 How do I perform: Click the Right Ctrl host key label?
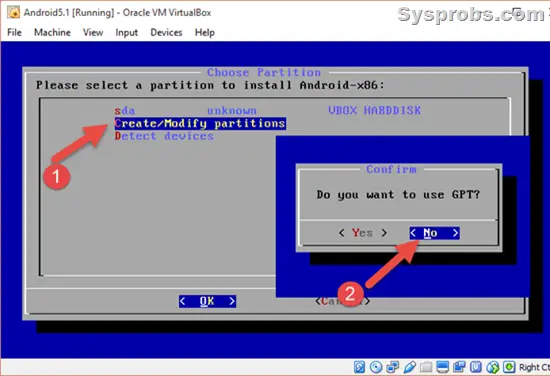[534, 367]
